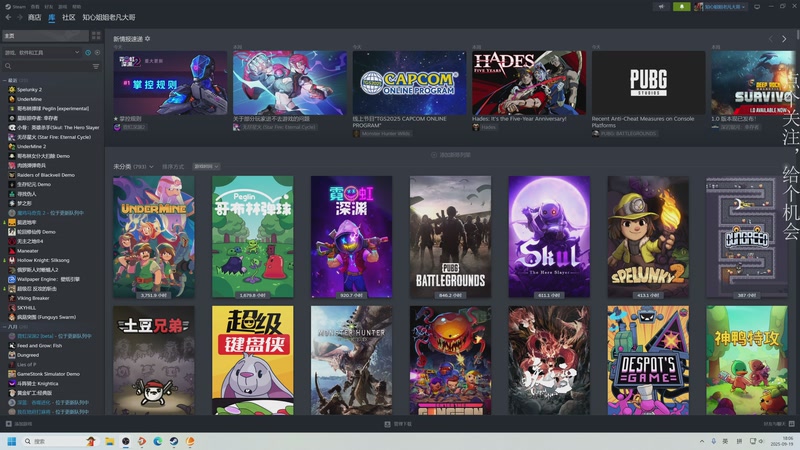
Task: Click the sidebar search magnifier icon
Action: coord(8,66)
